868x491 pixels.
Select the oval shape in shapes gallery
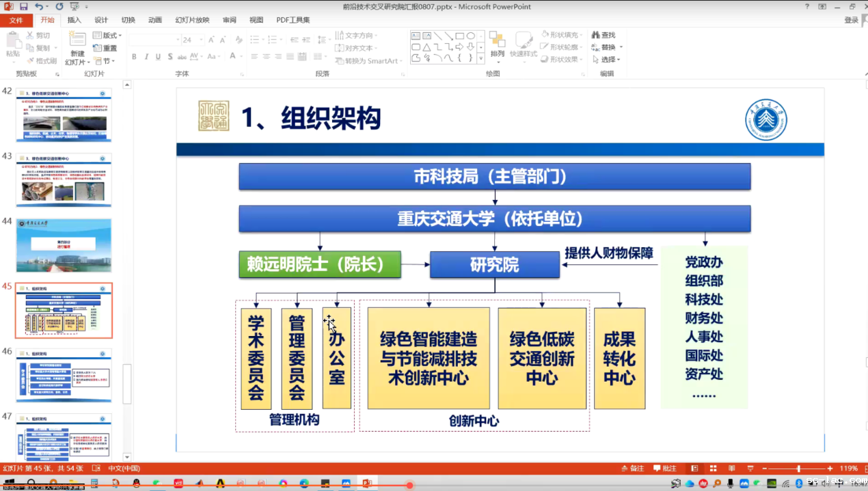click(470, 36)
